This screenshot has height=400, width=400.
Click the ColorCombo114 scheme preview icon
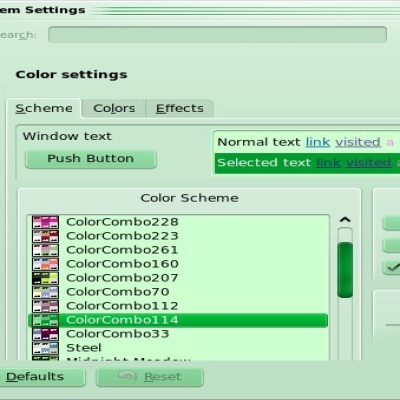coord(45,320)
